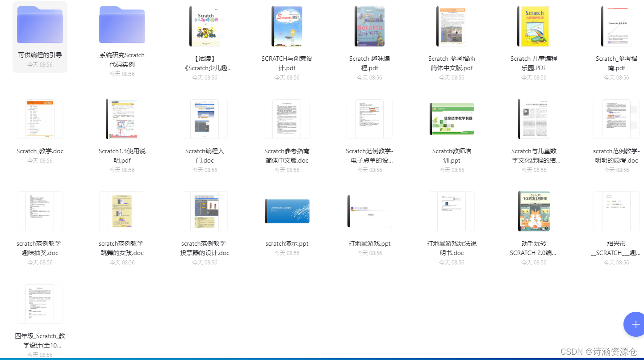The image size is (644, 360).
Task: Click file name scratch范例教学-明明的思考.doc
Action: click(616, 156)
